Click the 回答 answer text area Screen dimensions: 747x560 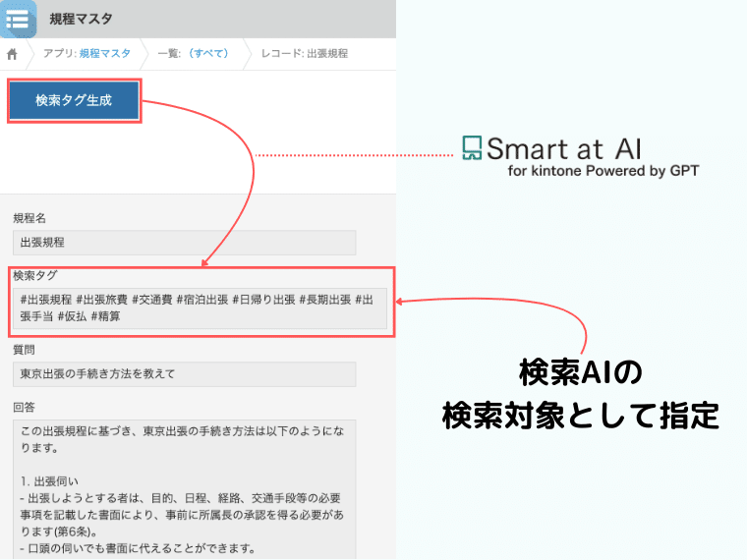click(x=185, y=489)
